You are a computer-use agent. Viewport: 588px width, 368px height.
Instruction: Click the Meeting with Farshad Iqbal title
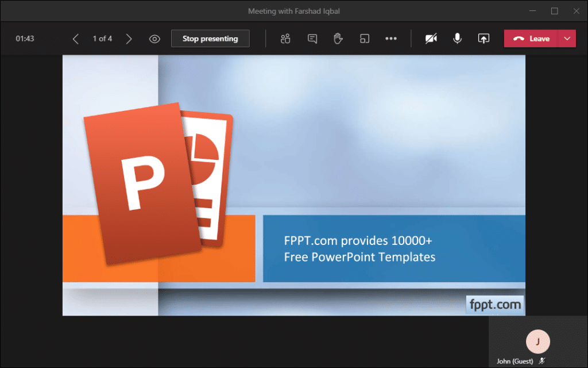[294, 11]
